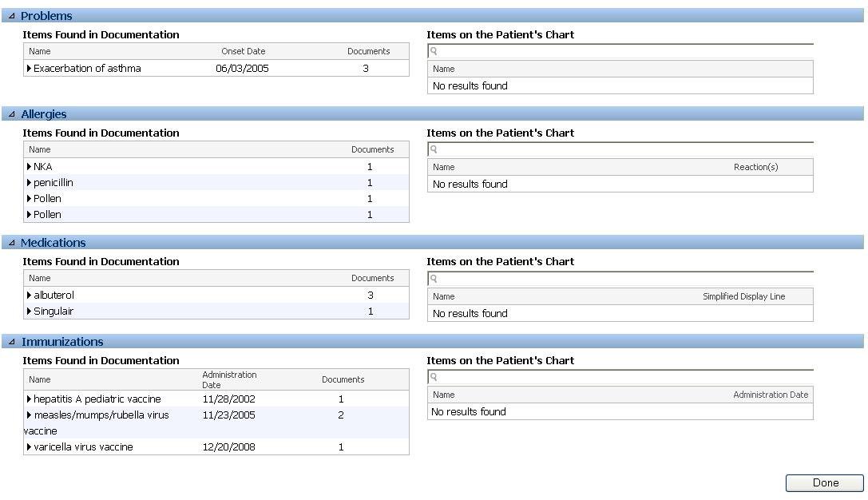Click the search magnifier in Allergies chart panel
The width and height of the screenshot is (868, 500).
click(x=434, y=149)
